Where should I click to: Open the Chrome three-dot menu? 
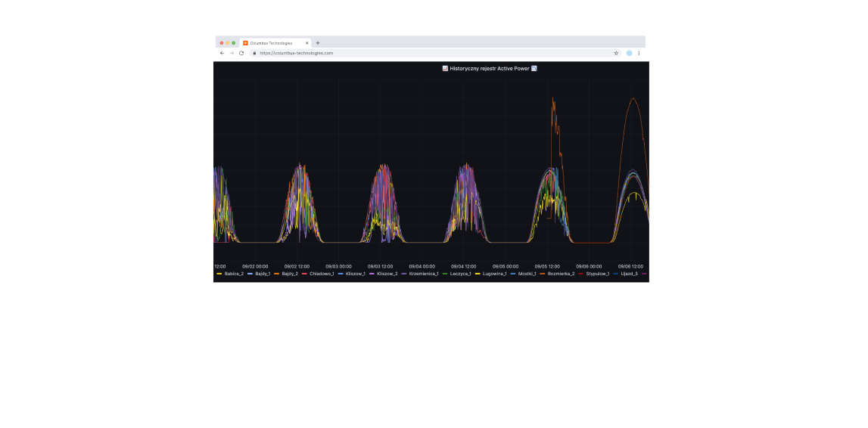click(x=639, y=53)
